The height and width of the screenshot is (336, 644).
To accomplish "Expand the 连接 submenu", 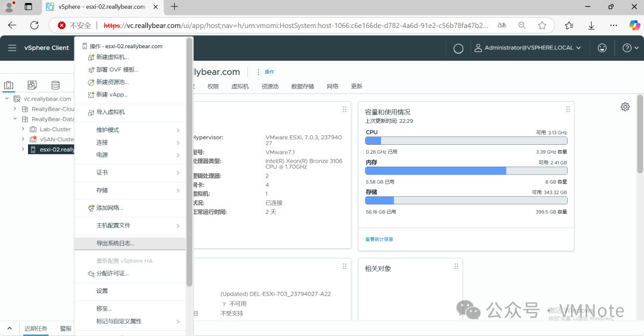I will [130, 142].
